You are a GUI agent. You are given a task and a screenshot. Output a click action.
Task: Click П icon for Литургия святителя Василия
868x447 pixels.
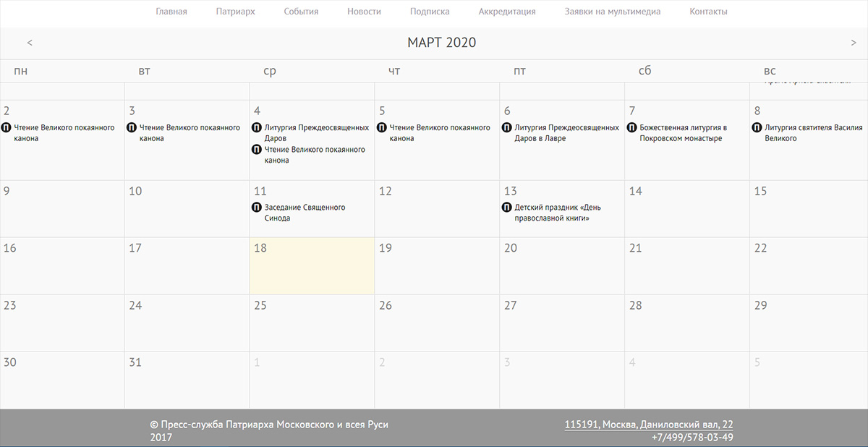(757, 128)
